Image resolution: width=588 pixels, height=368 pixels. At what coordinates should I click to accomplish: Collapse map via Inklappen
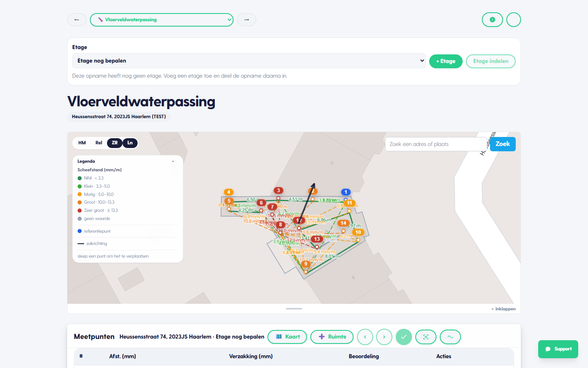click(x=503, y=309)
